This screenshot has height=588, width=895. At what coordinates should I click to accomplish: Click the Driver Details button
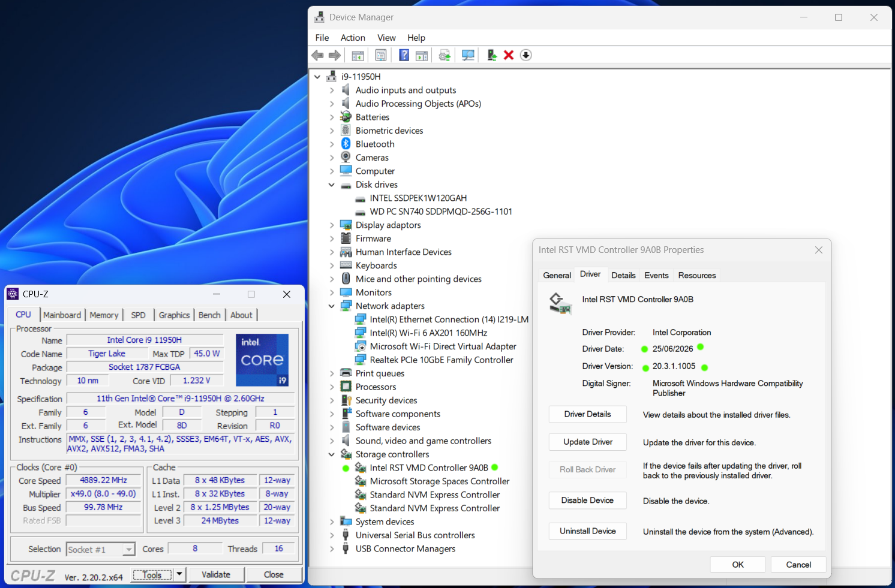588,414
